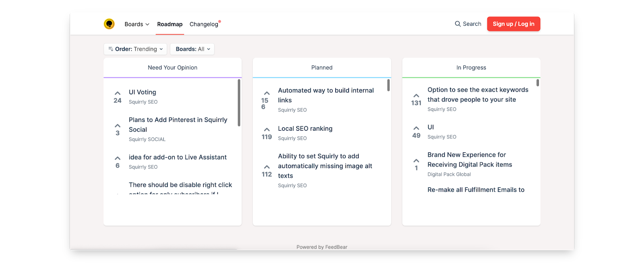Click the Squirrly logo icon

[x=109, y=24]
